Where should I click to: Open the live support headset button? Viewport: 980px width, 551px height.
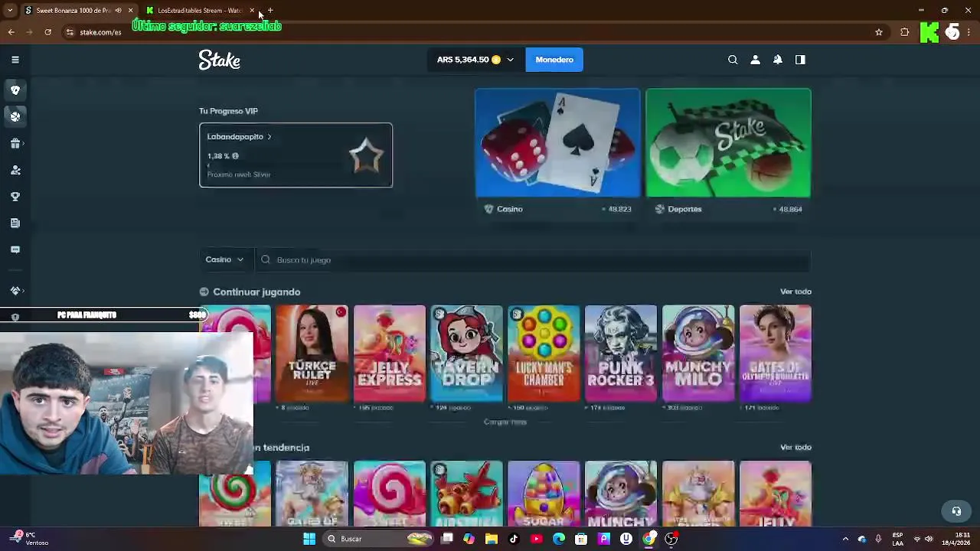956,511
